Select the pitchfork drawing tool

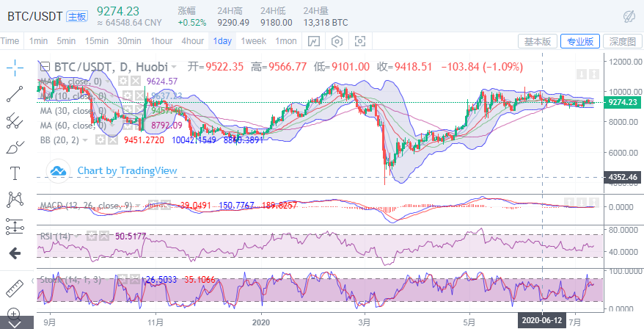[x=15, y=120]
